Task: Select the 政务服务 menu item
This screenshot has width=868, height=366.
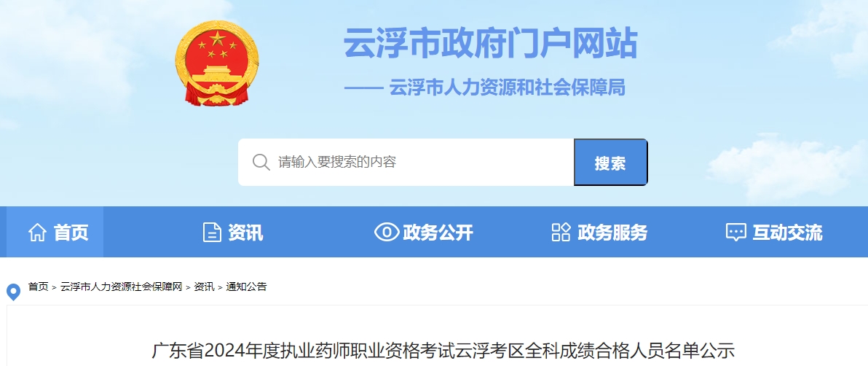Action: click(599, 232)
